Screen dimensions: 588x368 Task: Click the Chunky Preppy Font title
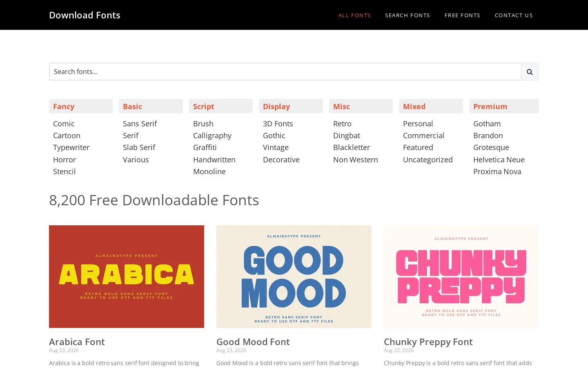[428, 342]
